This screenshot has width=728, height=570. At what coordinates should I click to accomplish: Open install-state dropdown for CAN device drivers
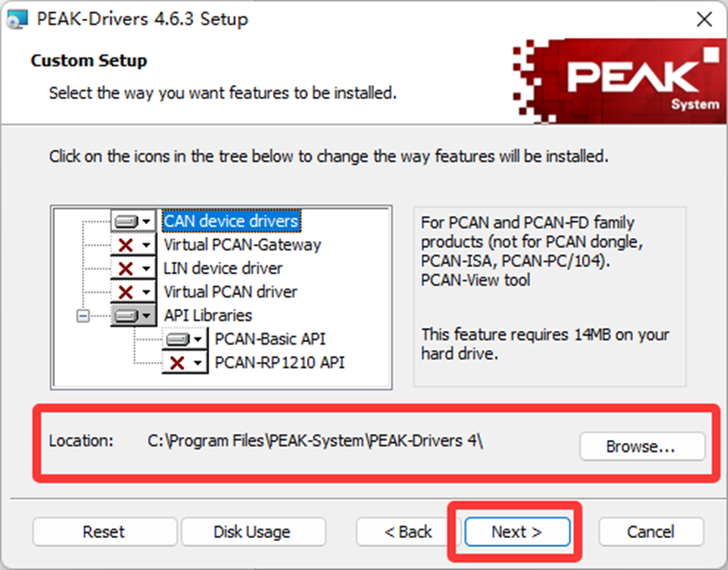click(x=133, y=220)
